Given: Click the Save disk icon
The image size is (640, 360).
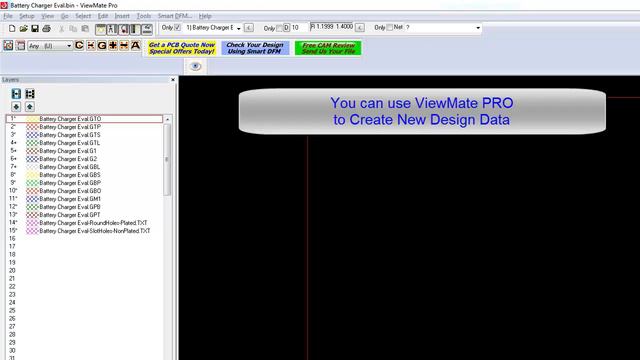Looking at the screenshot, I should pos(35,29).
